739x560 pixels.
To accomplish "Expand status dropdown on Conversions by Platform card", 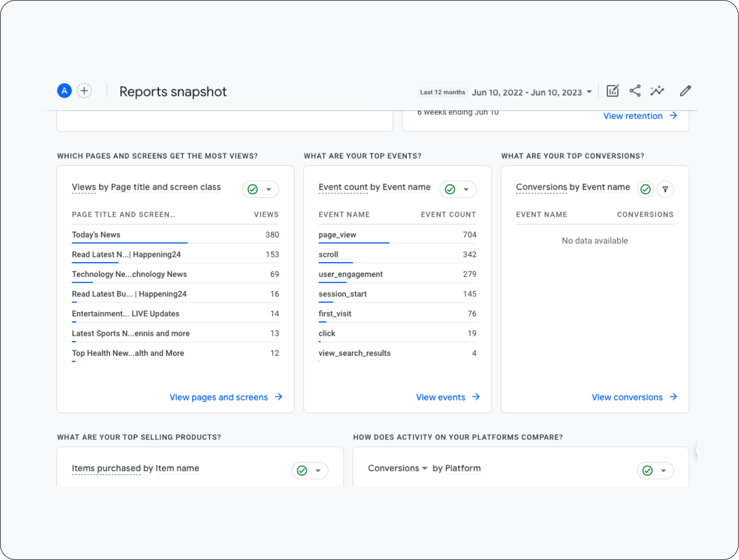I will tap(664, 471).
